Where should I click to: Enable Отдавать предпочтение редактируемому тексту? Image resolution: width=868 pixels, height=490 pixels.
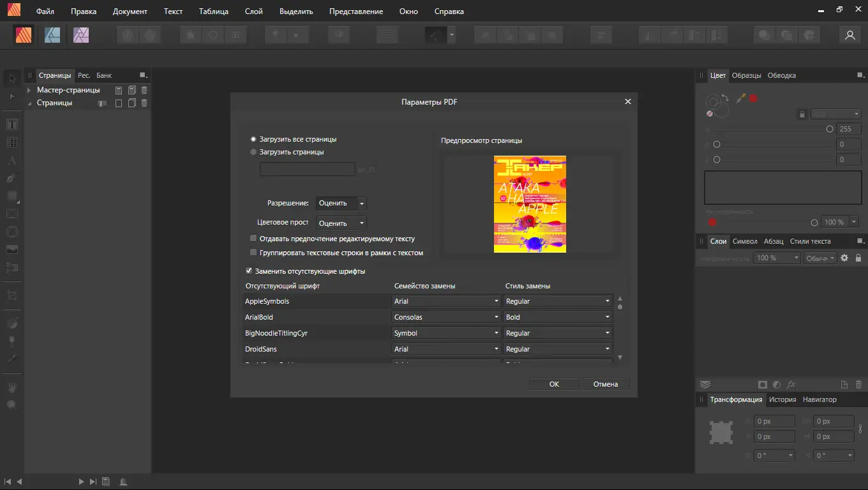(x=253, y=237)
